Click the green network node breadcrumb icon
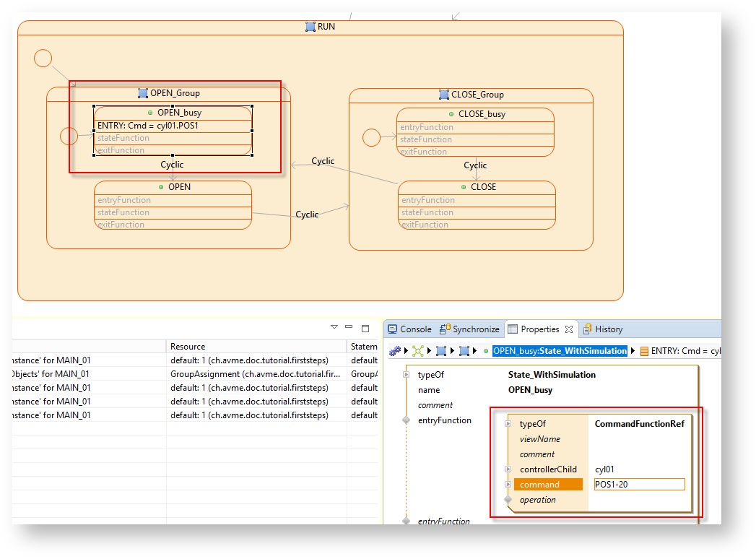The height and width of the screenshot is (559, 756). (x=418, y=351)
